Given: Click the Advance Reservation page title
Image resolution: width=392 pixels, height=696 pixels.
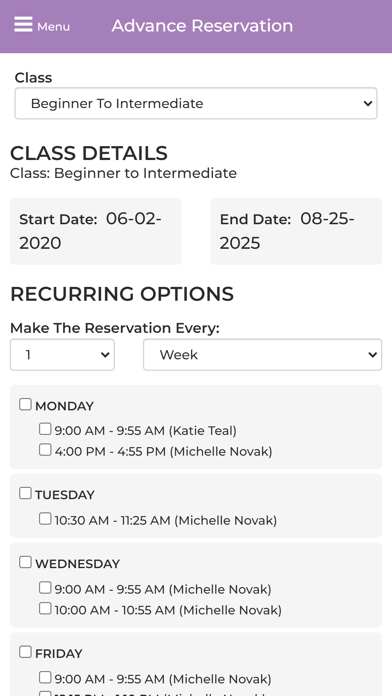Looking at the screenshot, I should tap(202, 26).
